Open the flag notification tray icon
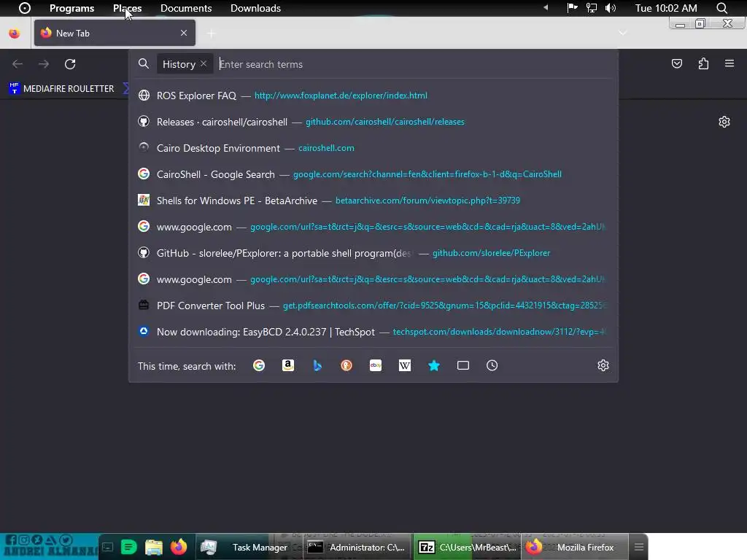747x560 pixels. pyautogui.click(x=572, y=8)
